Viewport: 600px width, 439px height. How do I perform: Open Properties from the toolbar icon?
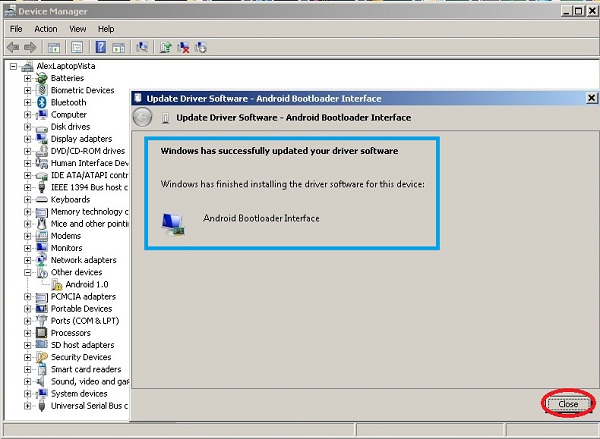(x=77, y=47)
